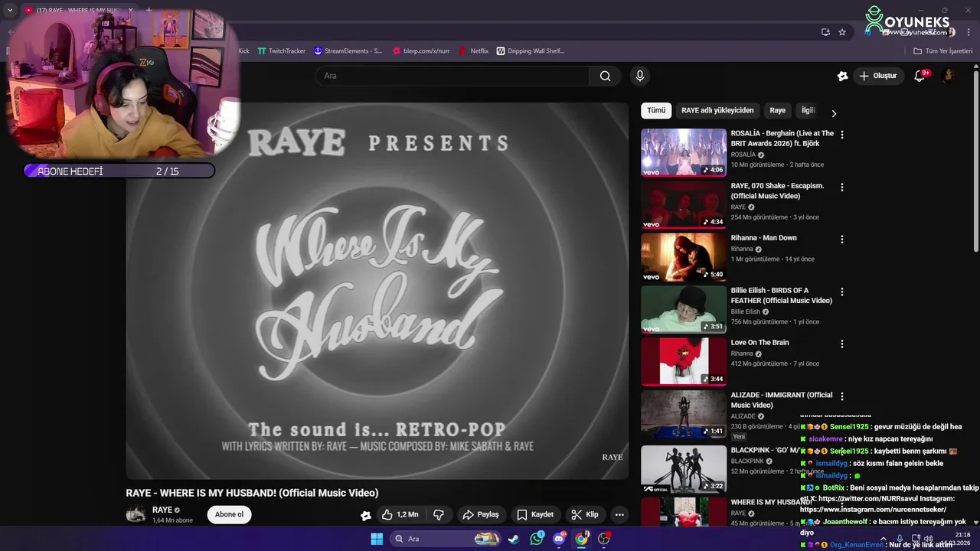Open WhatsApp from the taskbar
The width and height of the screenshot is (980, 551).
click(x=537, y=539)
